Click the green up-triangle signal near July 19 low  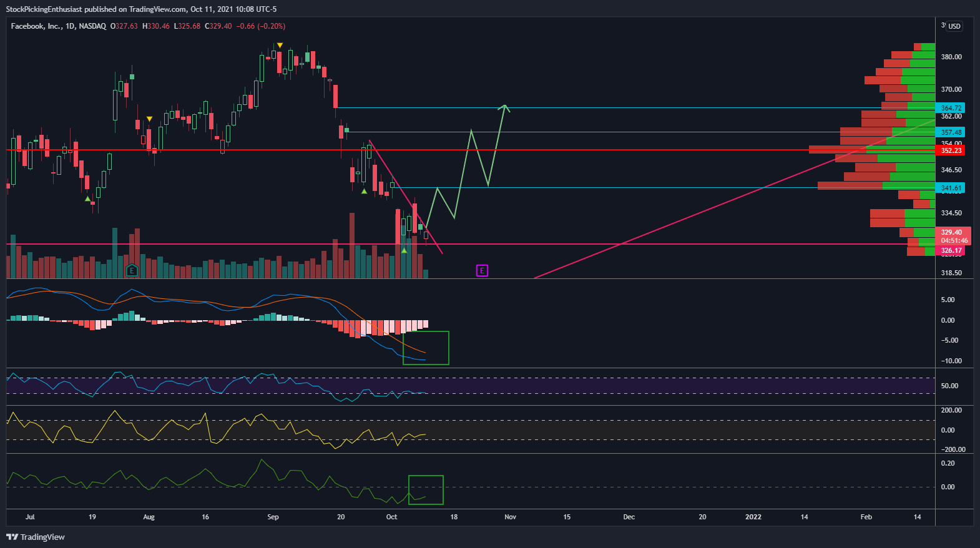click(87, 198)
